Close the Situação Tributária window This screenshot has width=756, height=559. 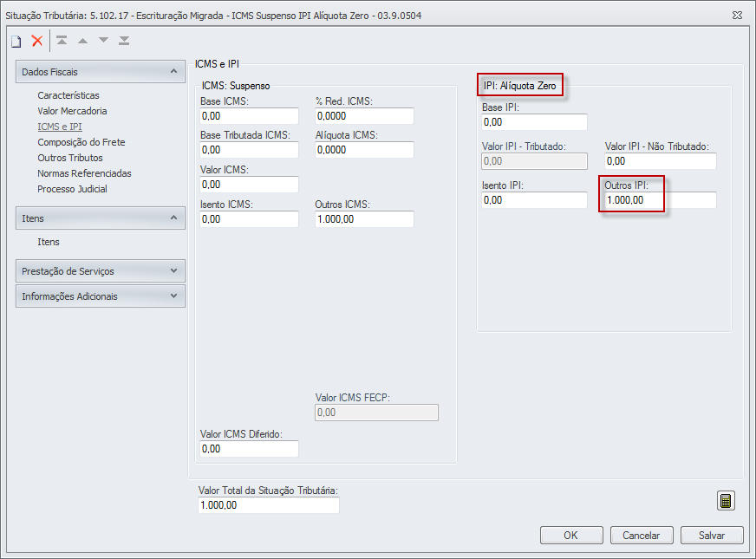pyautogui.click(x=736, y=16)
